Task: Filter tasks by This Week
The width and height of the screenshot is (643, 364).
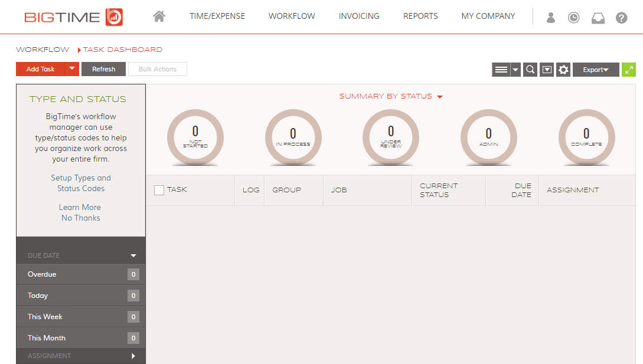Action: coord(81,317)
